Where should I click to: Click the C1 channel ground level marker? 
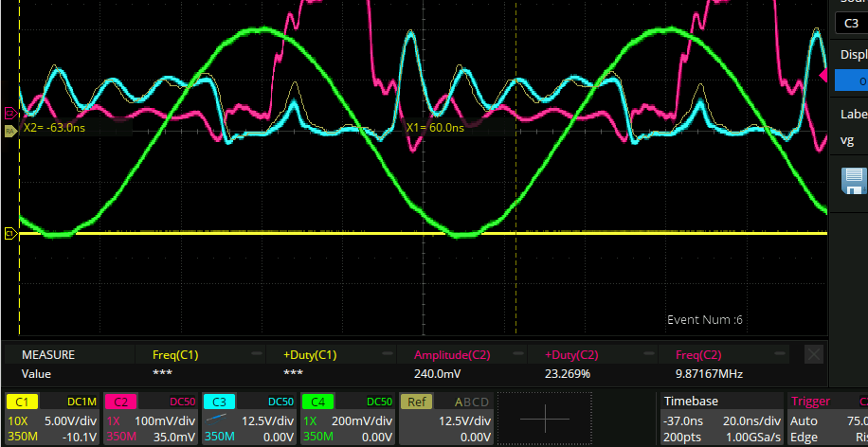pos(10,233)
